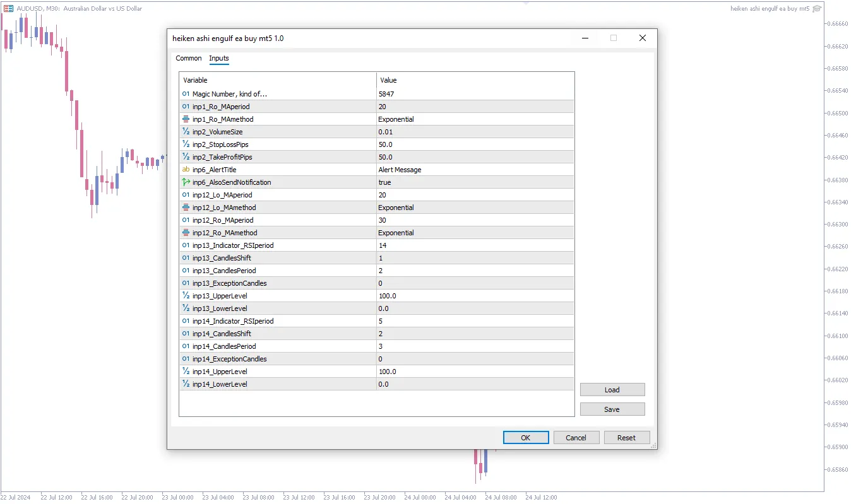Viewport: 856px width, 504px height.
Task: Click the chart icon beside AUDUSD title
Action: (x=9, y=9)
